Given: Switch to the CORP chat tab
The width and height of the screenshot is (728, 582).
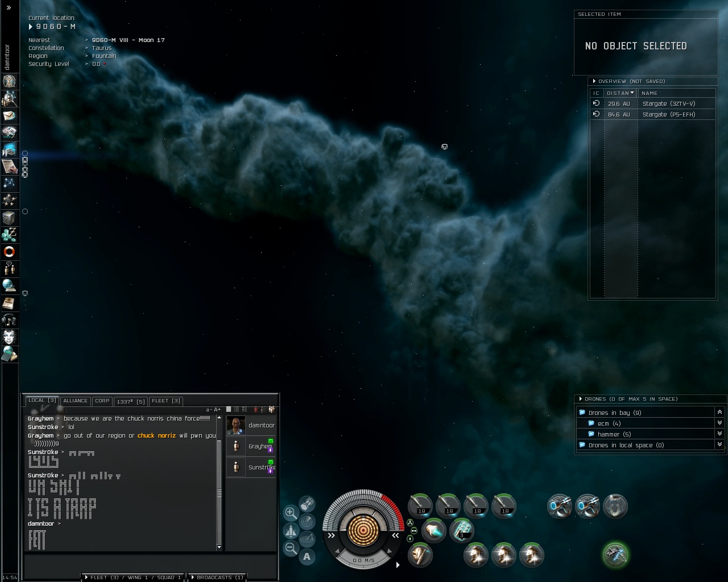Looking at the screenshot, I should click(102, 401).
